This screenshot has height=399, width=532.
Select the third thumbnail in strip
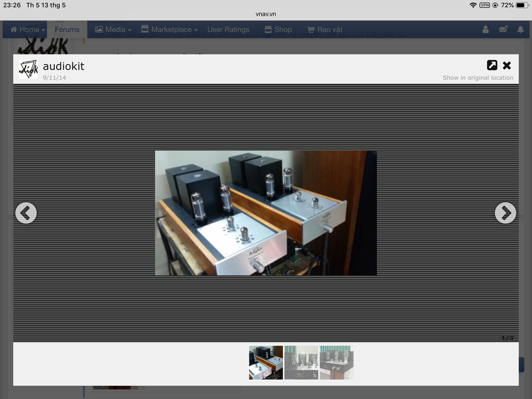tap(336, 362)
